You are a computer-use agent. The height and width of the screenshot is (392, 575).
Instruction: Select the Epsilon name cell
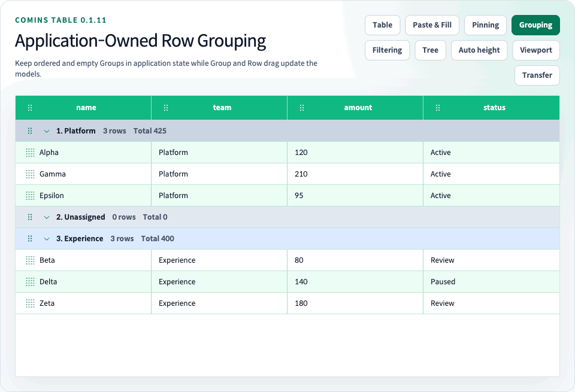tap(83, 196)
